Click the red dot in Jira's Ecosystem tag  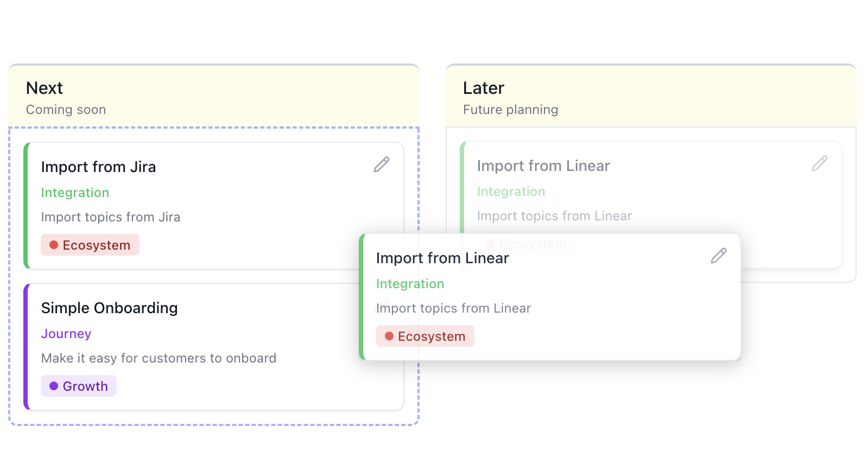(54, 245)
